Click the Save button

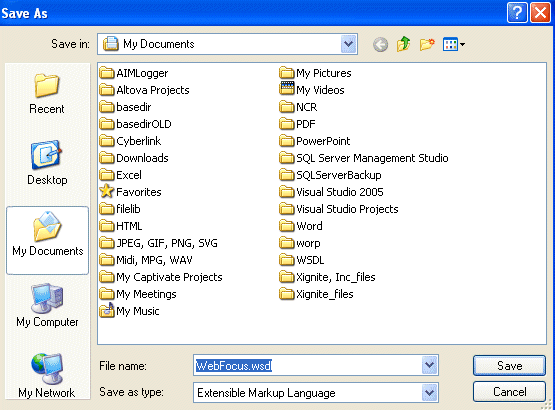[509, 365]
